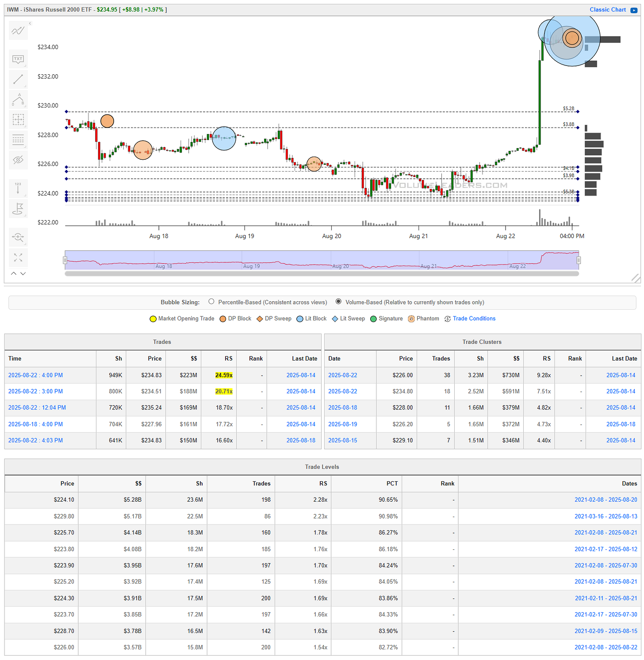
Task: Select Volume-Based bubble sizing
Action: click(x=338, y=302)
